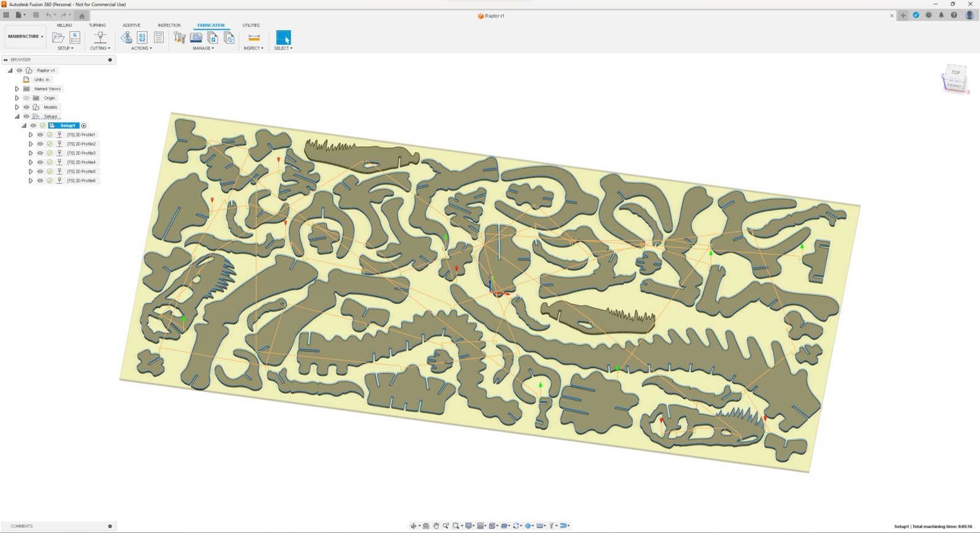This screenshot has width=980, height=533.
Task: Click the New Setup folder icon
Action: [58, 37]
